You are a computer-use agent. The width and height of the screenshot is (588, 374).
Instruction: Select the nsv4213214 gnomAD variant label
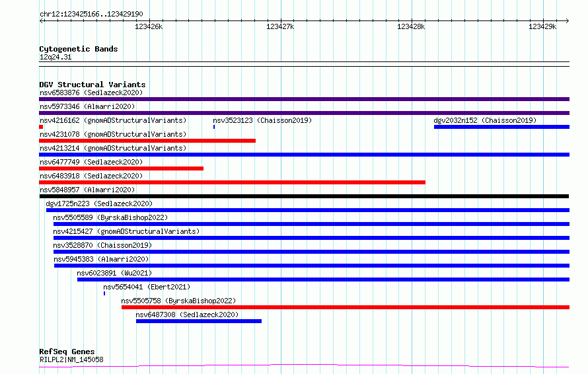tap(113, 148)
